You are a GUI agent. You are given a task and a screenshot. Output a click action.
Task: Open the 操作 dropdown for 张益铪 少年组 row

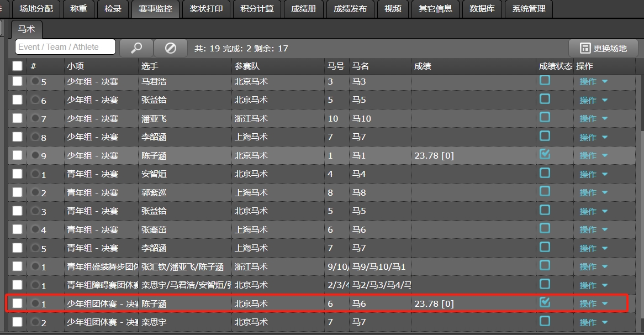coord(593,100)
